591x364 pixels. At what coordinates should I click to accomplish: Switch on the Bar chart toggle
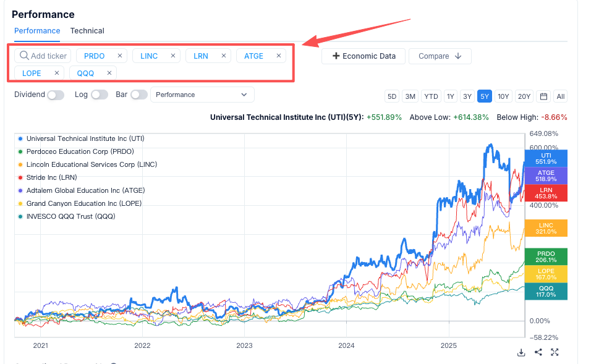tap(139, 95)
